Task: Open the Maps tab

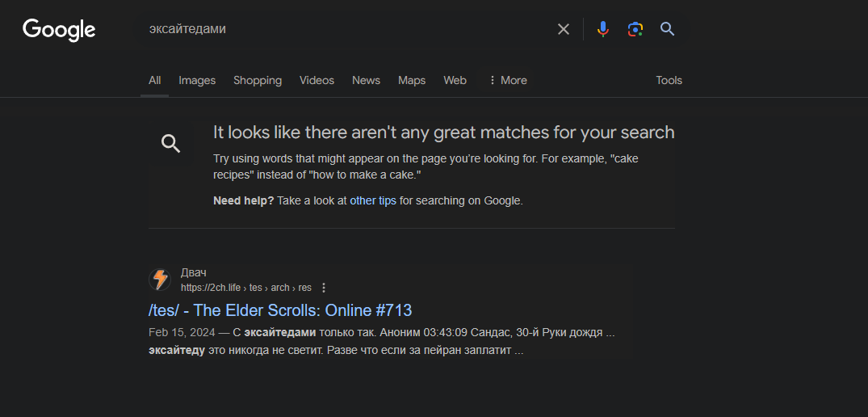Action: pos(412,80)
